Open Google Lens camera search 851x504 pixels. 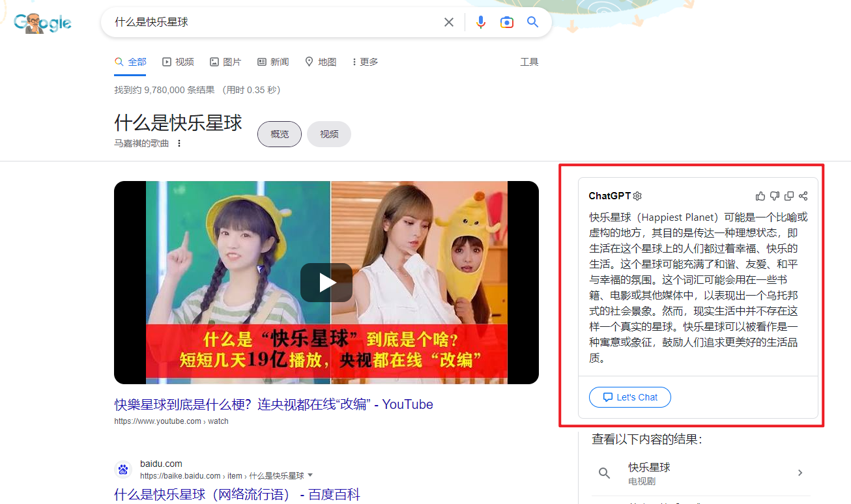tap(507, 22)
